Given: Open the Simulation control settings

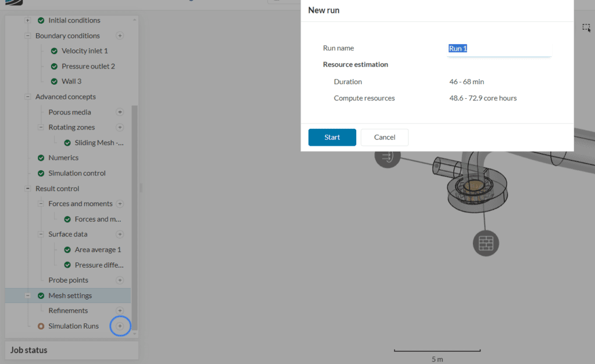Looking at the screenshot, I should pos(77,173).
